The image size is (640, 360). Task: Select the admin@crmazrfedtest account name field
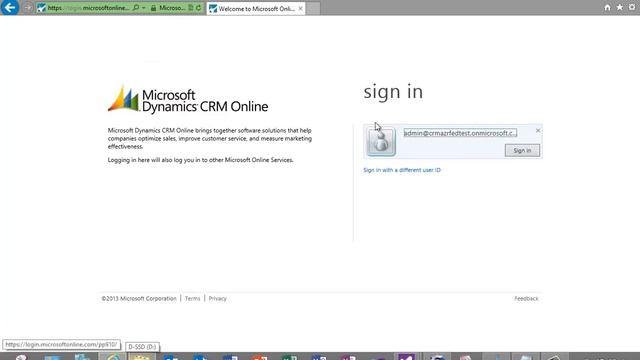click(x=460, y=133)
